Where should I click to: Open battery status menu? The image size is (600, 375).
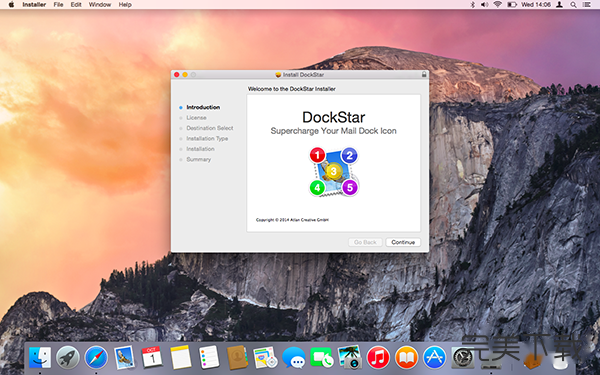pos(512,5)
